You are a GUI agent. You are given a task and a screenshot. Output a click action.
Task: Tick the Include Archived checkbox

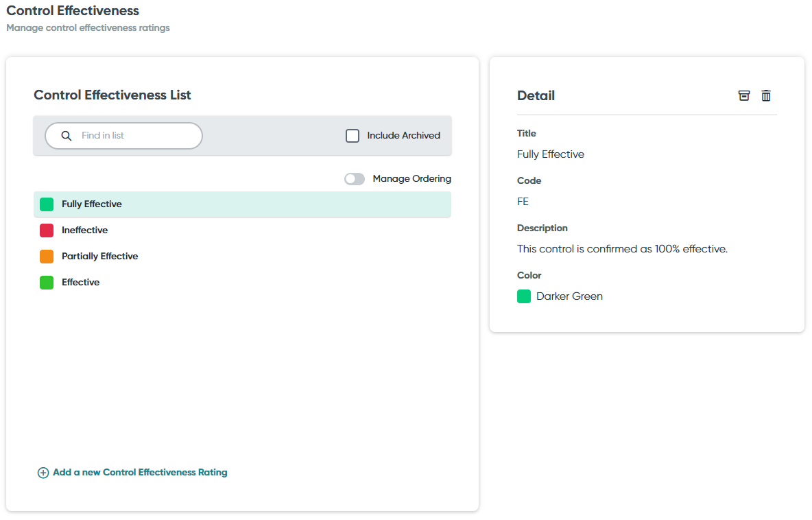(x=352, y=136)
